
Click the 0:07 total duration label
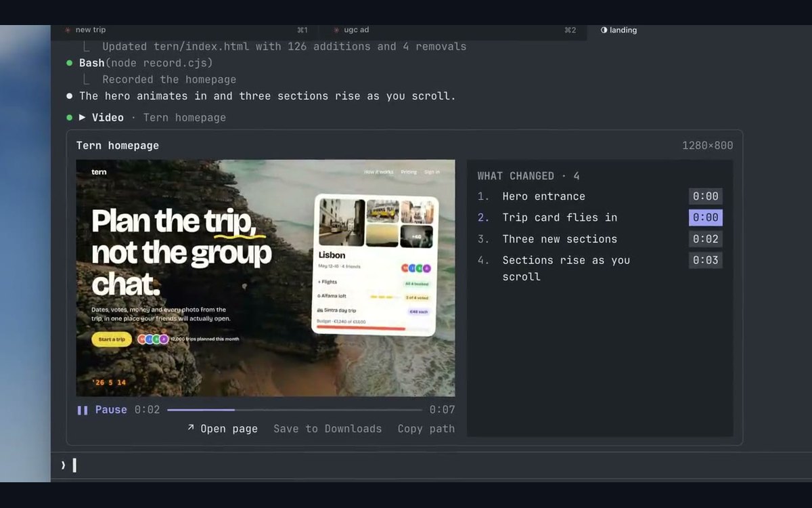(x=442, y=410)
